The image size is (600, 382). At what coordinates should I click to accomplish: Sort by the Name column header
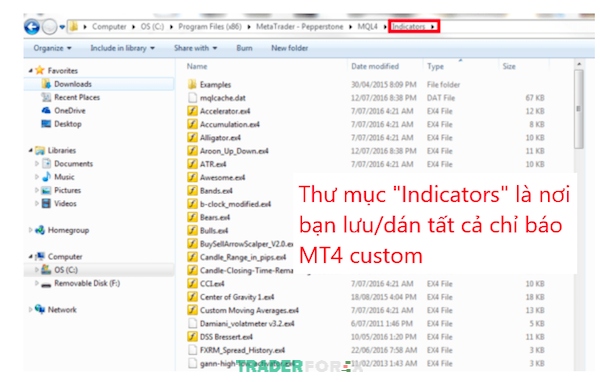pos(197,66)
